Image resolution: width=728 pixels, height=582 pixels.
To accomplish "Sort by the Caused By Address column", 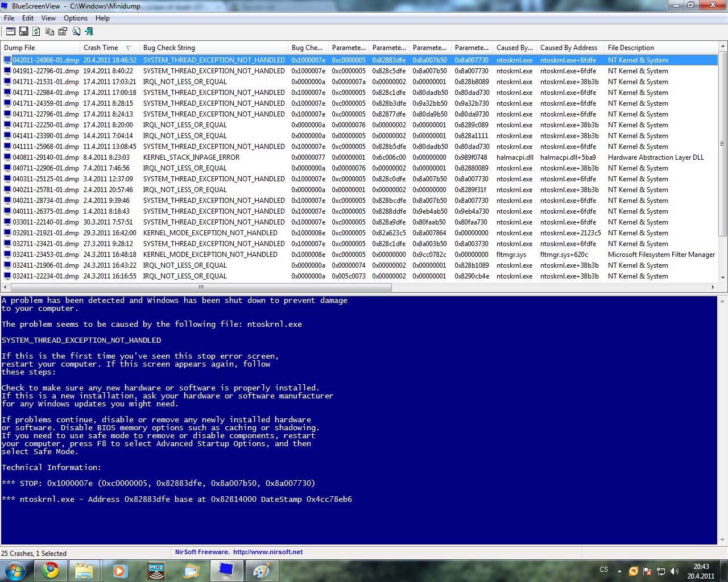I will 571,48.
